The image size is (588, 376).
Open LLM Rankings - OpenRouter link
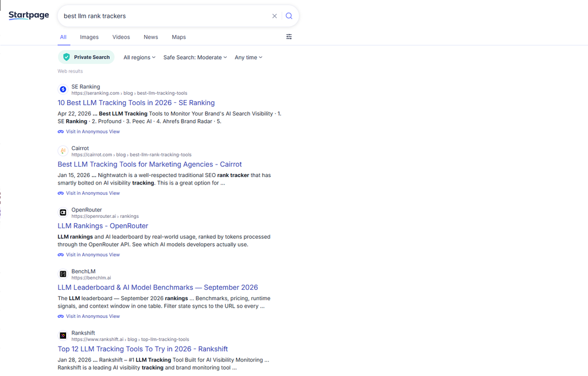(103, 226)
